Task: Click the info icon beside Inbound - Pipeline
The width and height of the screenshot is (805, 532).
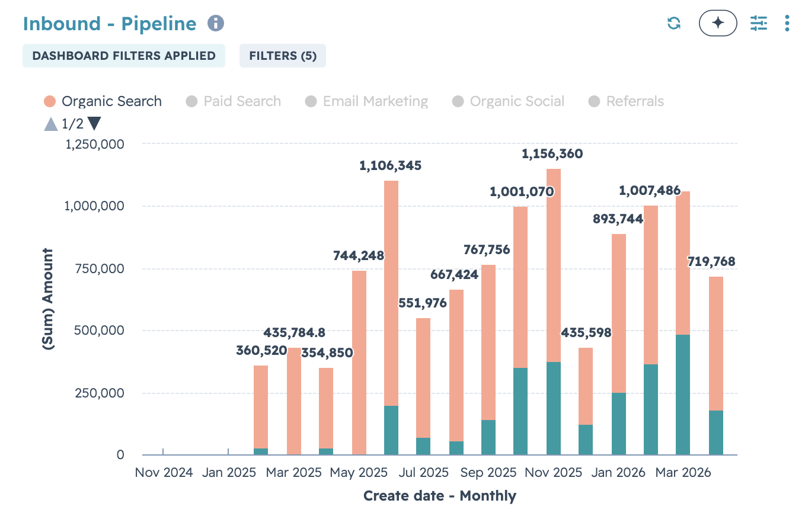Action: click(216, 23)
